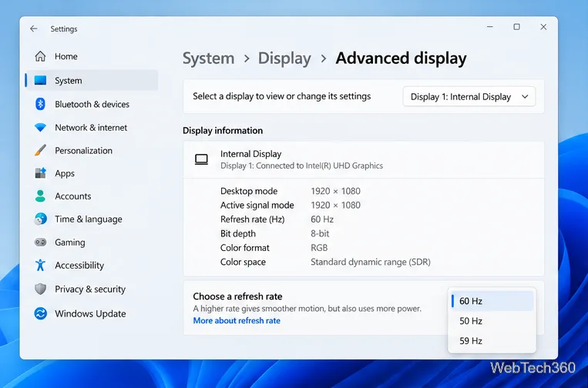Click the chevron on Display 1 dropdown
Screen dimensions: 588x388
[525, 97]
